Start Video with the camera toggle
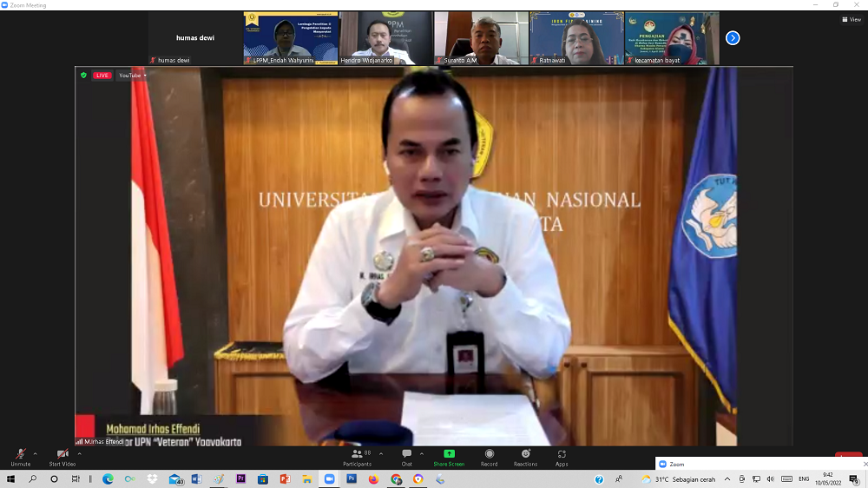Image resolution: width=868 pixels, height=488 pixels. [x=62, y=456]
